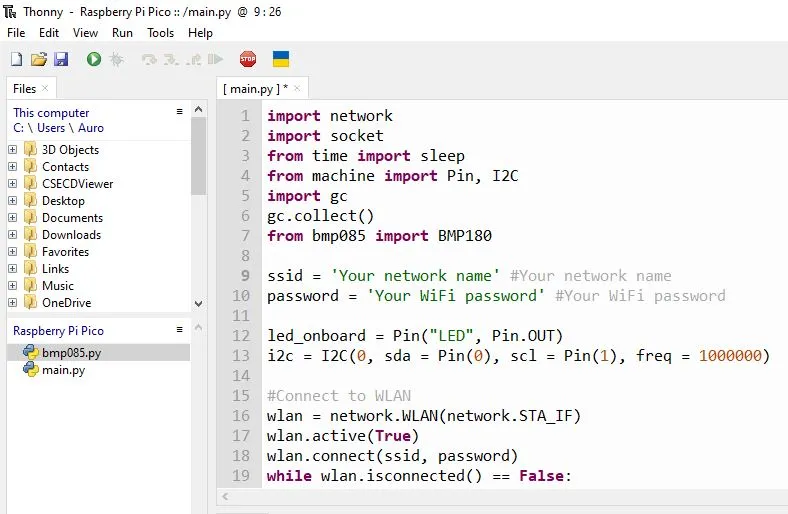Expand the Downloads folder

click(13, 235)
